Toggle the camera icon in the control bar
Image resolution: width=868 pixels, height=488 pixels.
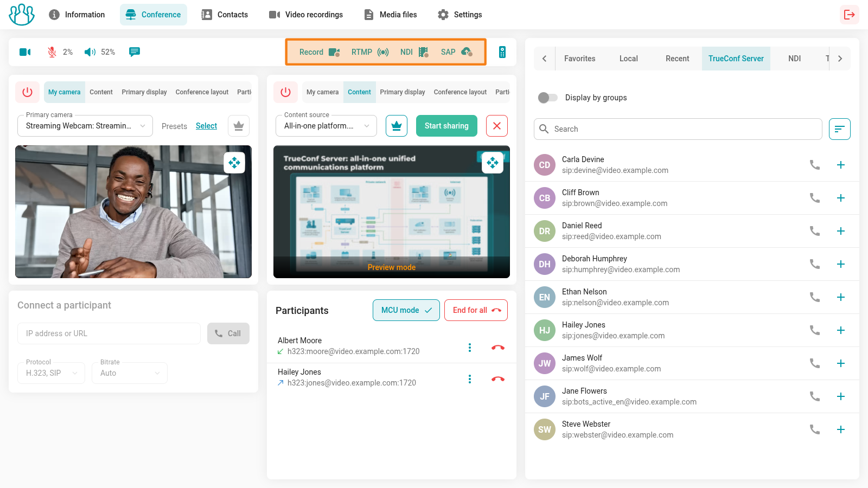[x=25, y=52]
